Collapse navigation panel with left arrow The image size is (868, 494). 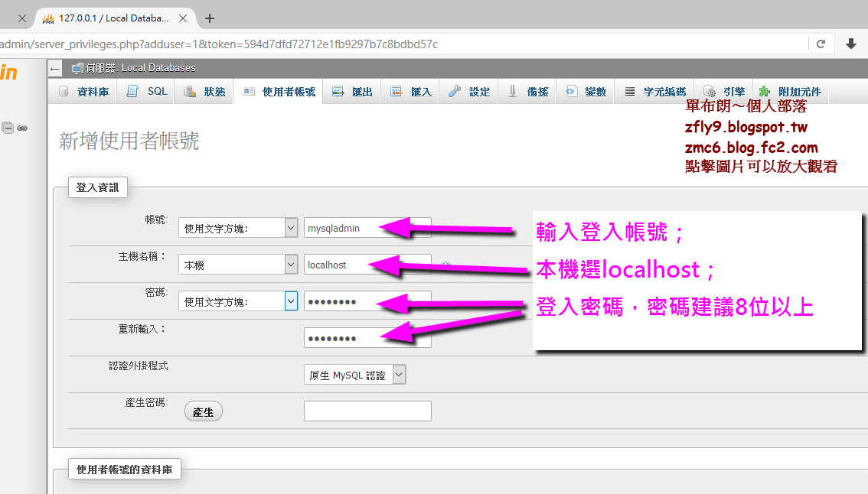tap(55, 69)
